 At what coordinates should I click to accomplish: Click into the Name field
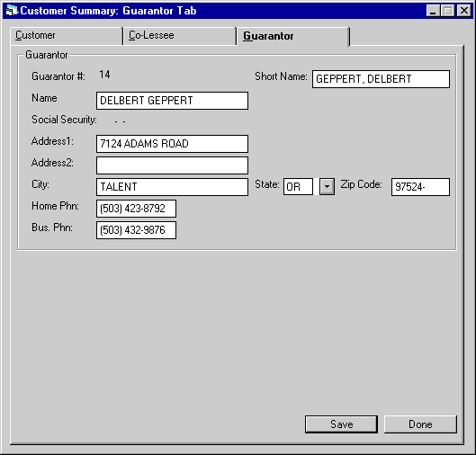tap(172, 101)
